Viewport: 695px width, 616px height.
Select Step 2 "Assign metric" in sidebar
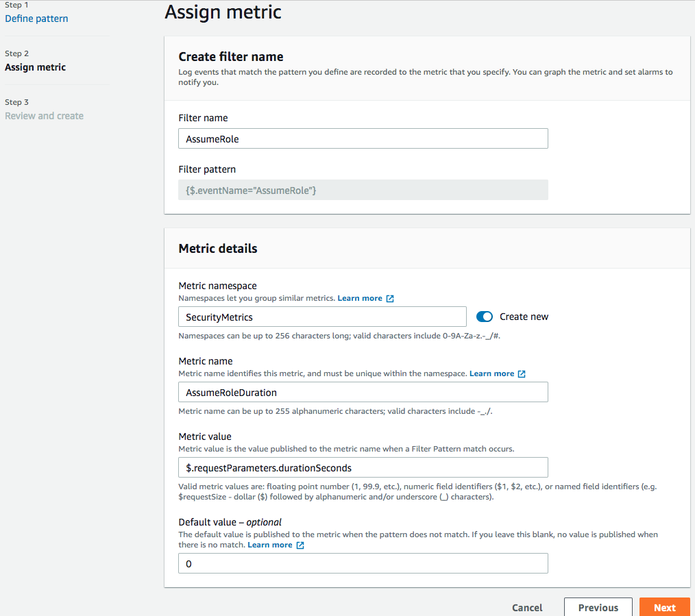coord(35,67)
